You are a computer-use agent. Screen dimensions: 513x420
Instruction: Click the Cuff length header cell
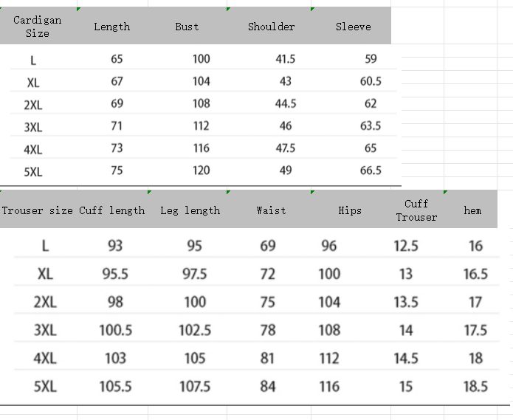pos(112,210)
